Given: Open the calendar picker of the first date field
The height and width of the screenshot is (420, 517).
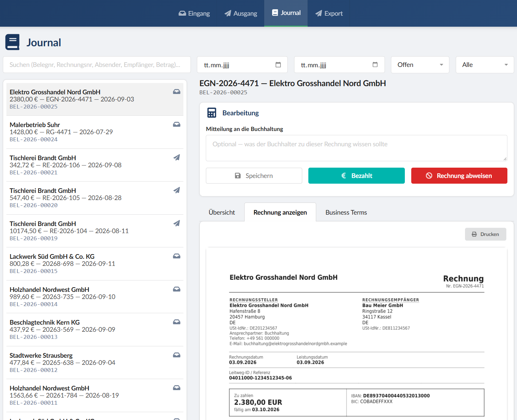Looking at the screenshot, I should pos(278,65).
